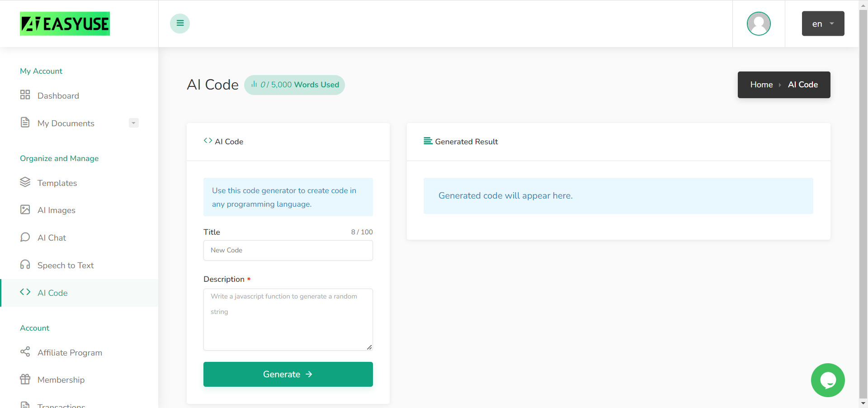Open AI Images from the sidebar
Image resolution: width=868 pixels, height=408 pixels.
pos(25,210)
